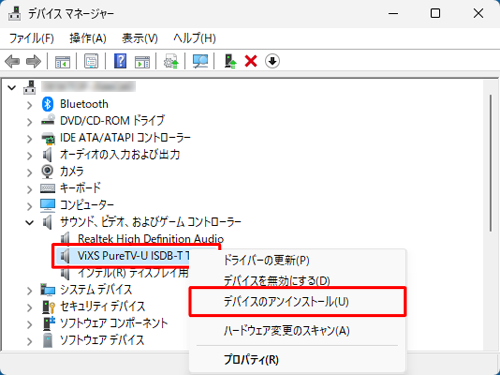
Task: Select the インテル(R) ディスプレイ用 audio device
Action: 133,273
